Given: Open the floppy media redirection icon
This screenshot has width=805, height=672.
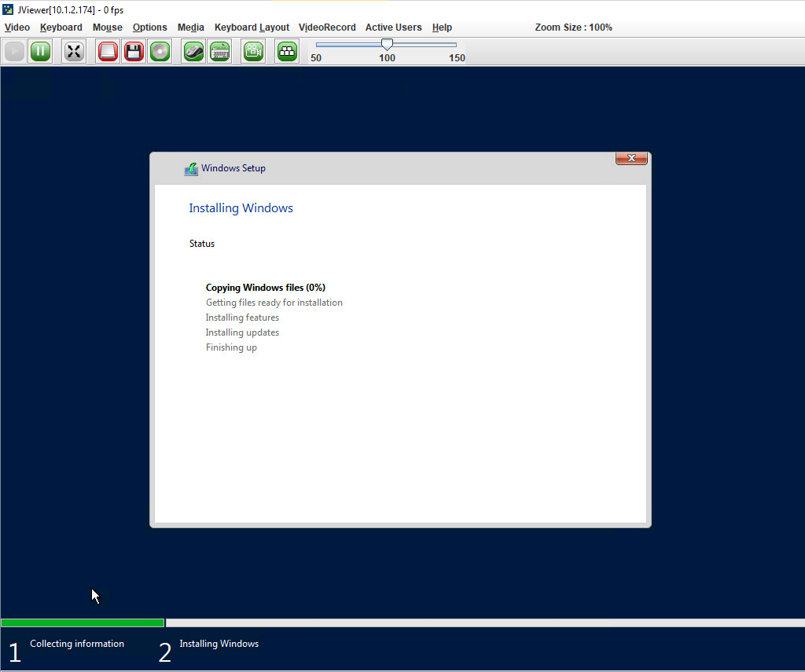Looking at the screenshot, I should tap(134, 51).
